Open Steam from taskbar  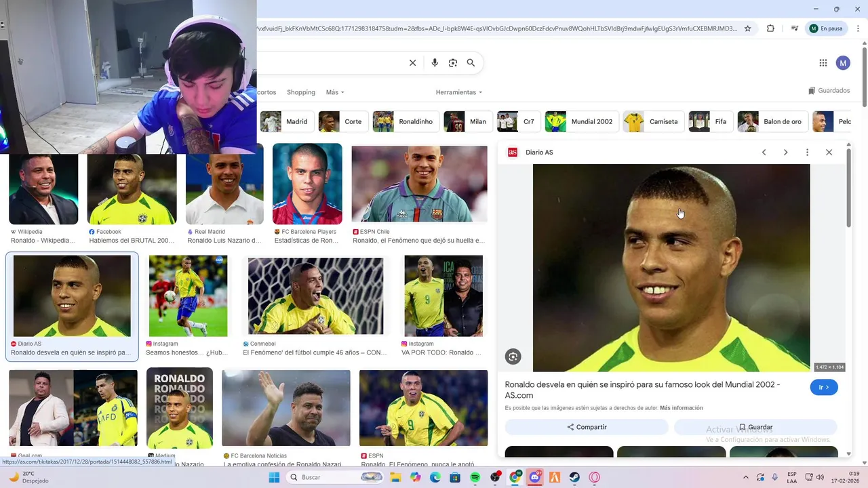coord(574,477)
